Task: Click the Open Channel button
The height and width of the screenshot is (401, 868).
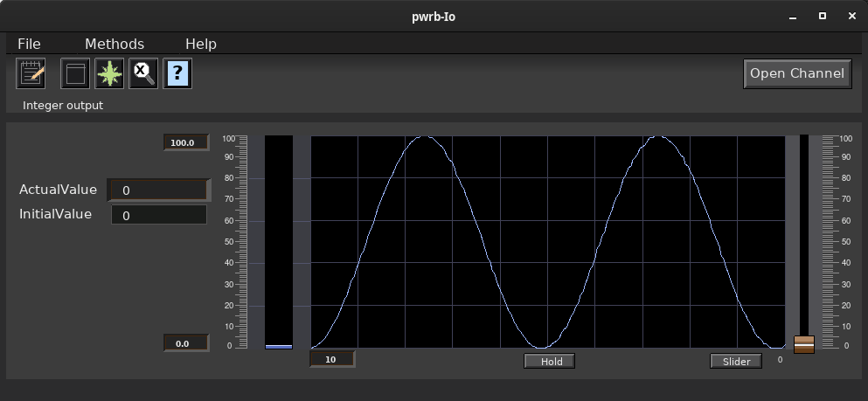Action: click(797, 73)
